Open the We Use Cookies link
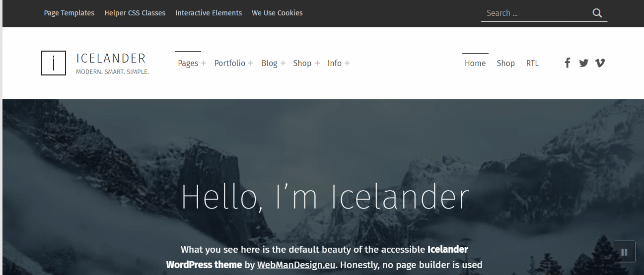Screen dimensions: 644x275 pyautogui.click(x=277, y=13)
